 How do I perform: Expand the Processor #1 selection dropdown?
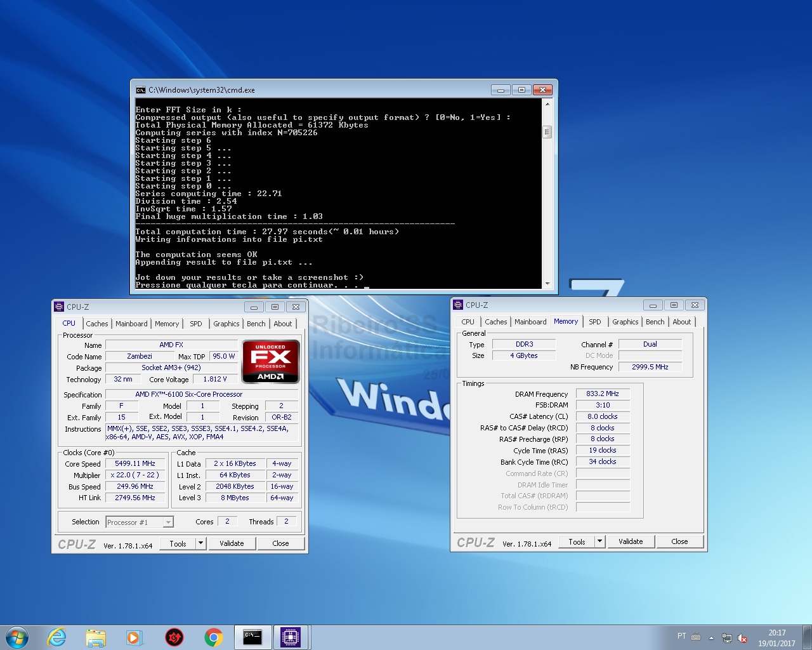click(x=168, y=522)
